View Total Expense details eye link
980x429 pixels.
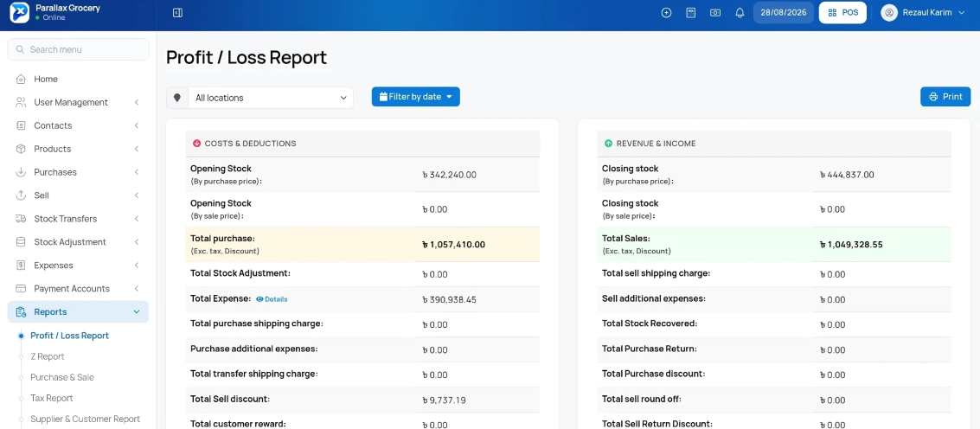pos(272,299)
